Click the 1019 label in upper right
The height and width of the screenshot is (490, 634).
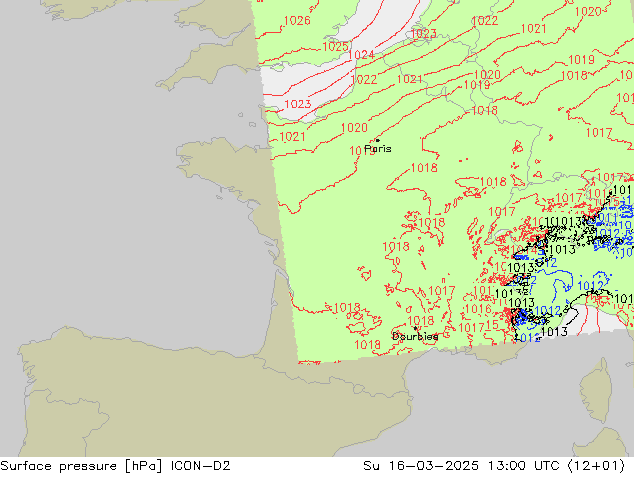point(580,60)
